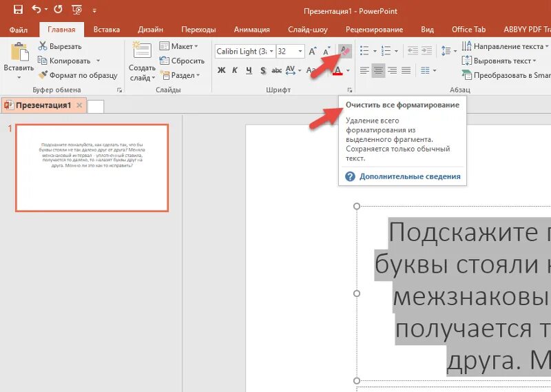The width and height of the screenshot is (551, 392).
Task: Increase font size with the larger A
Action: [x=312, y=52]
